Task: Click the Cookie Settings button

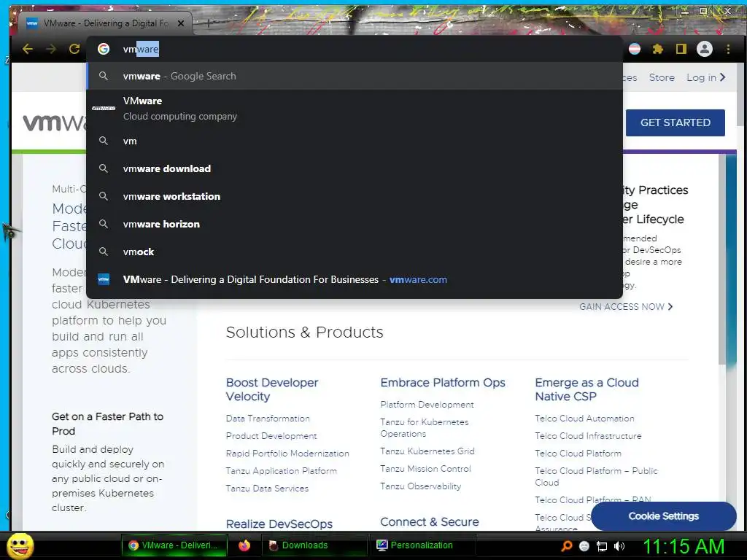Action: click(x=663, y=516)
